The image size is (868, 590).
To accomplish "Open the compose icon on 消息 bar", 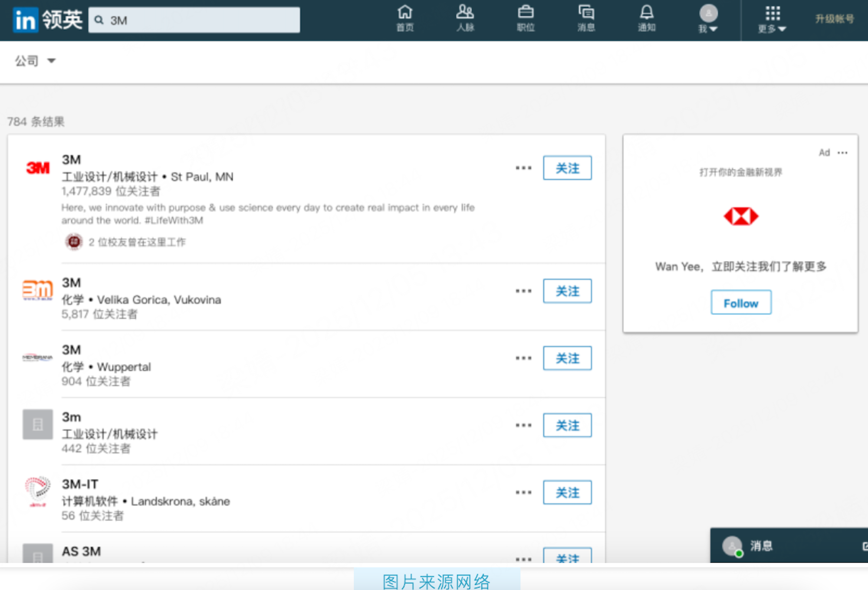I will pos(865,546).
